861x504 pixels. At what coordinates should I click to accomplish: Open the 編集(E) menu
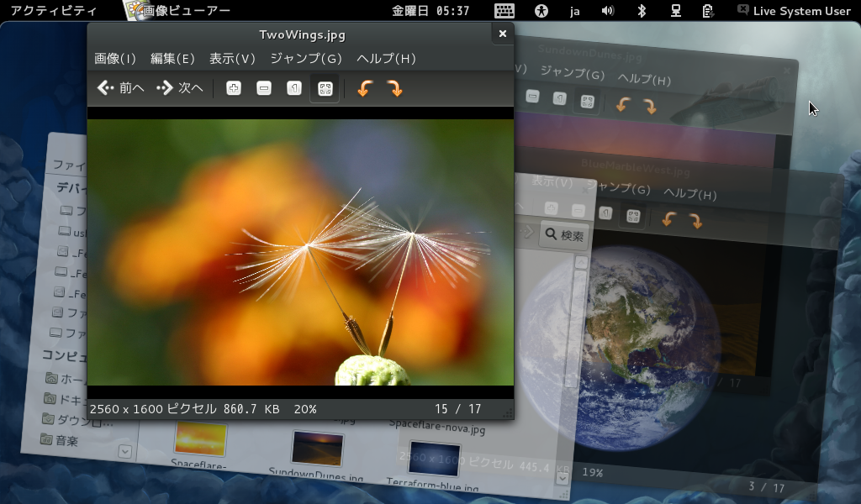click(x=172, y=59)
